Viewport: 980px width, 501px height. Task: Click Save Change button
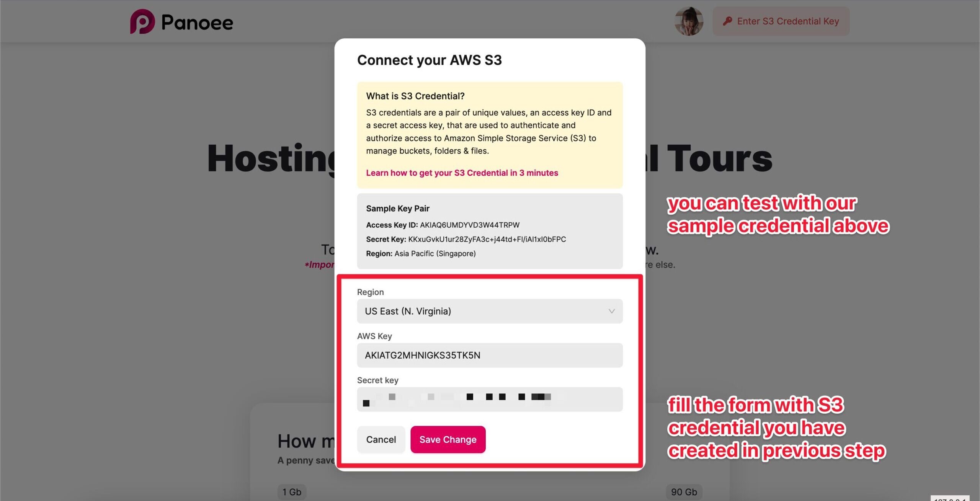click(x=448, y=440)
